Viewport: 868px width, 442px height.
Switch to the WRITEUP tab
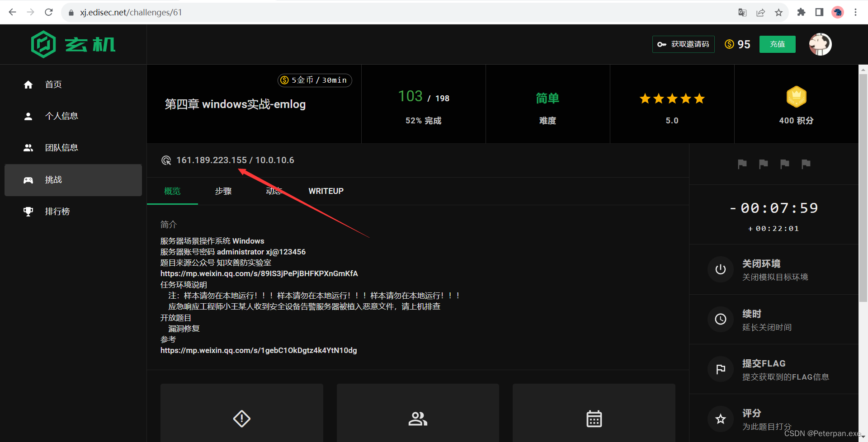[x=326, y=191]
